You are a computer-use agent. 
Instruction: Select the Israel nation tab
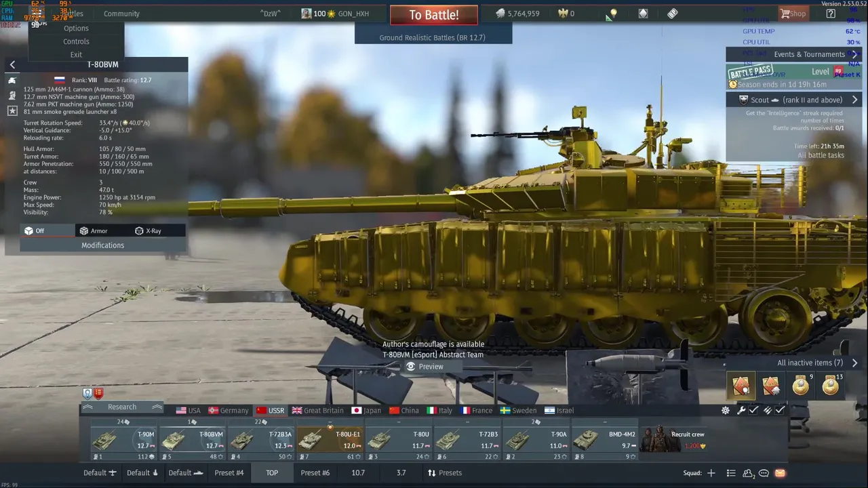point(559,410)
